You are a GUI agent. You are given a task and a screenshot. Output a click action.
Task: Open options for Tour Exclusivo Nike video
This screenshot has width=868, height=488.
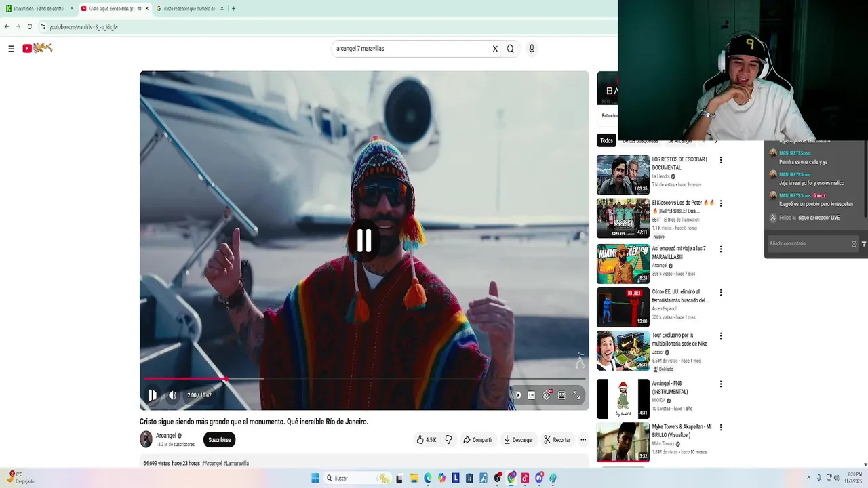click(721, 336)
